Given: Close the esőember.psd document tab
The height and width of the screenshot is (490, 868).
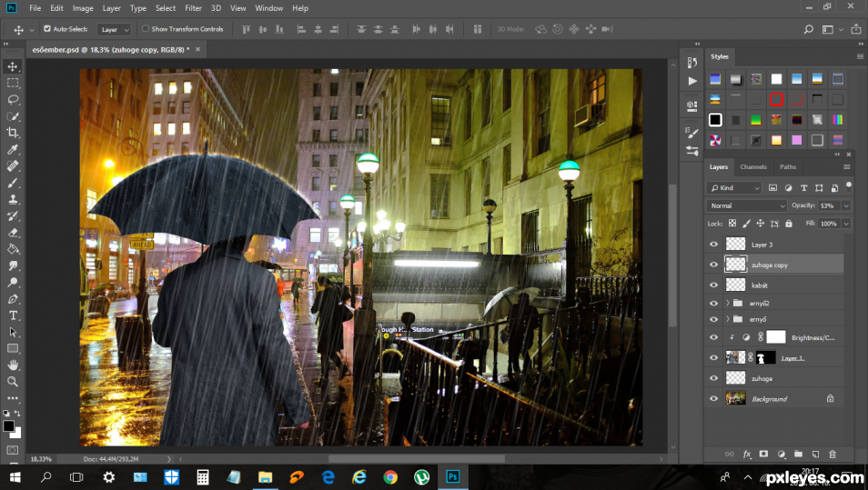Looking at the screenshot, I should click(x=197, y=49).
